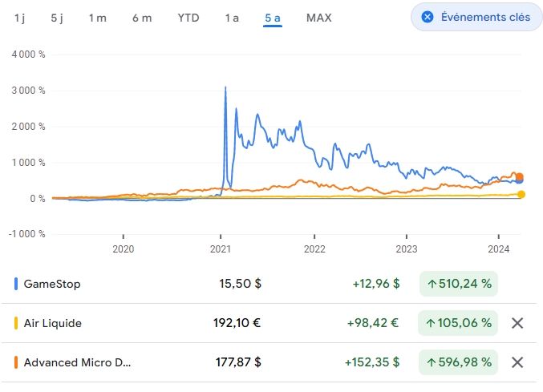
Task: Open the Advanced Micro D... stock row
Action: (x=77, y=362)
